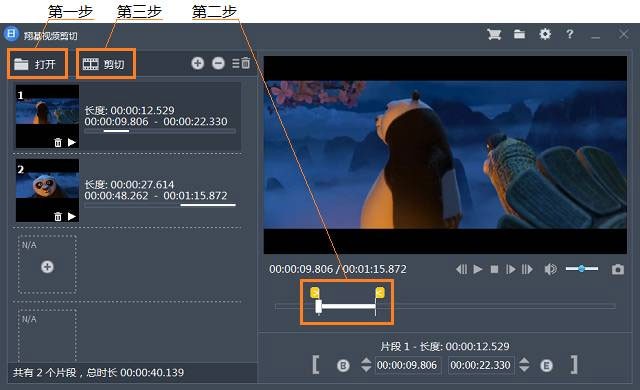The width and height of the screenshot is (640, 390).
Task: Set end point with E button
Action: (547, 366)
